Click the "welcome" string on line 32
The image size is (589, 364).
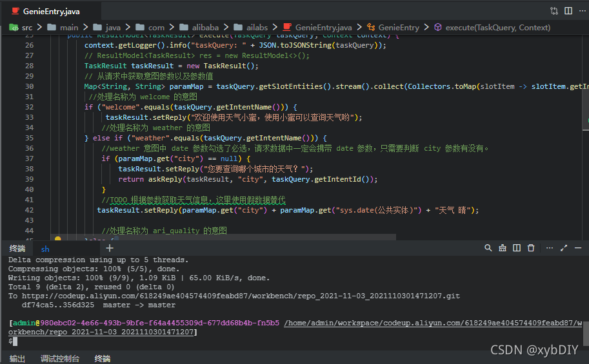(x=119, y=107)
